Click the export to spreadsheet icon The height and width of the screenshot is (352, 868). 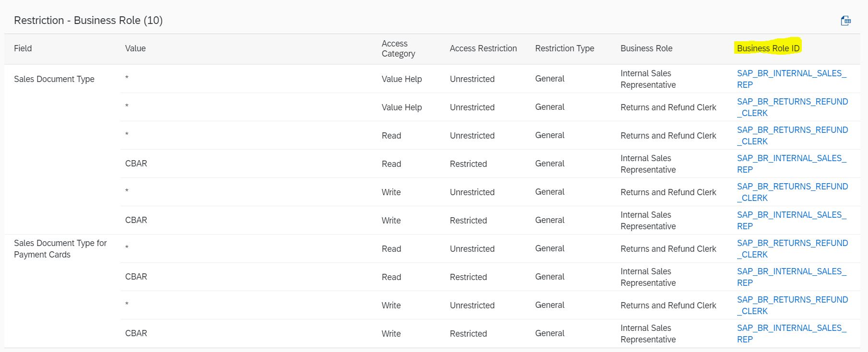846,21
